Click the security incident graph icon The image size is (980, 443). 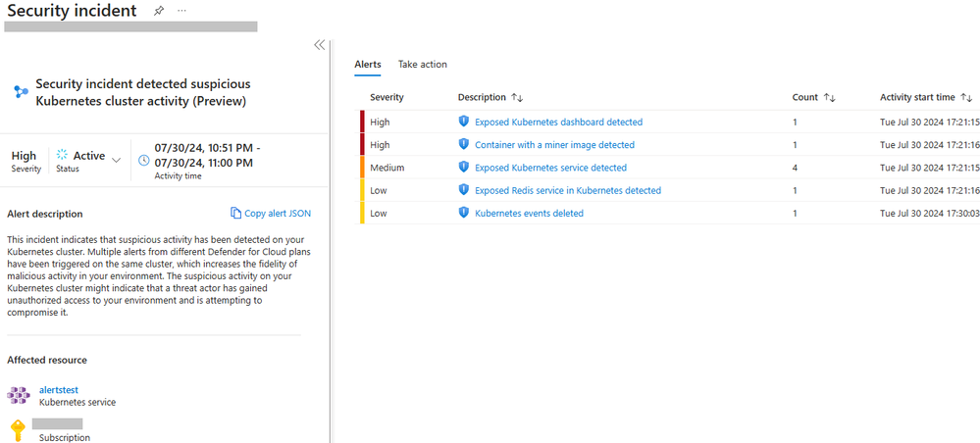(22, 92)
